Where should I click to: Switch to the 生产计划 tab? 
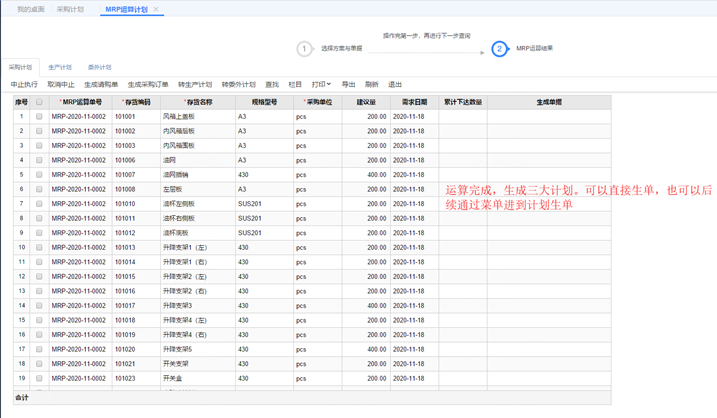pyautogui.click(x=60, y=68)
